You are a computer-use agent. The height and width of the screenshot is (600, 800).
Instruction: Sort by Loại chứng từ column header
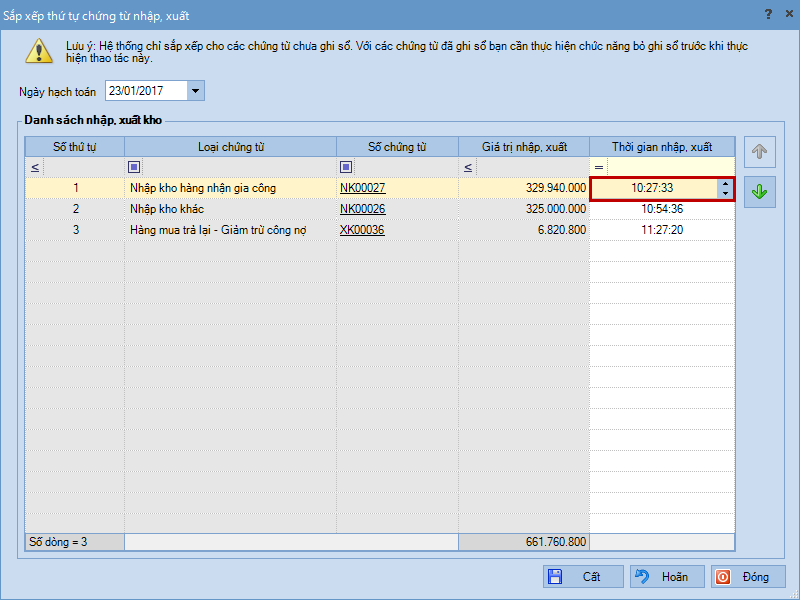[230, 147]
